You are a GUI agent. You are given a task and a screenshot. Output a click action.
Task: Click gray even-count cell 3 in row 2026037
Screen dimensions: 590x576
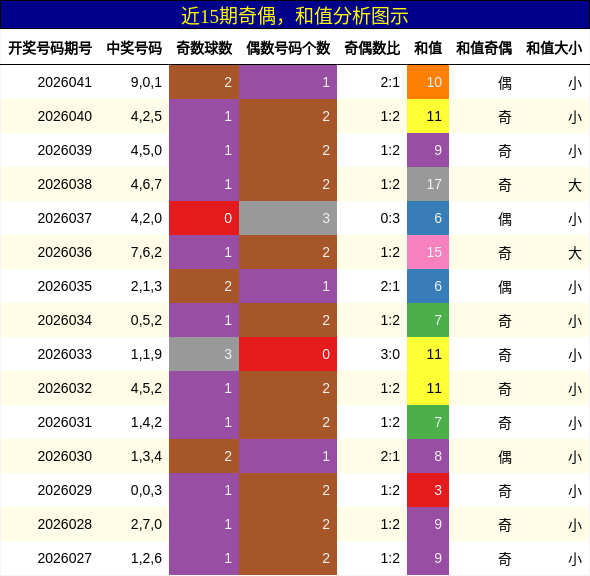[x=288, y=218]
